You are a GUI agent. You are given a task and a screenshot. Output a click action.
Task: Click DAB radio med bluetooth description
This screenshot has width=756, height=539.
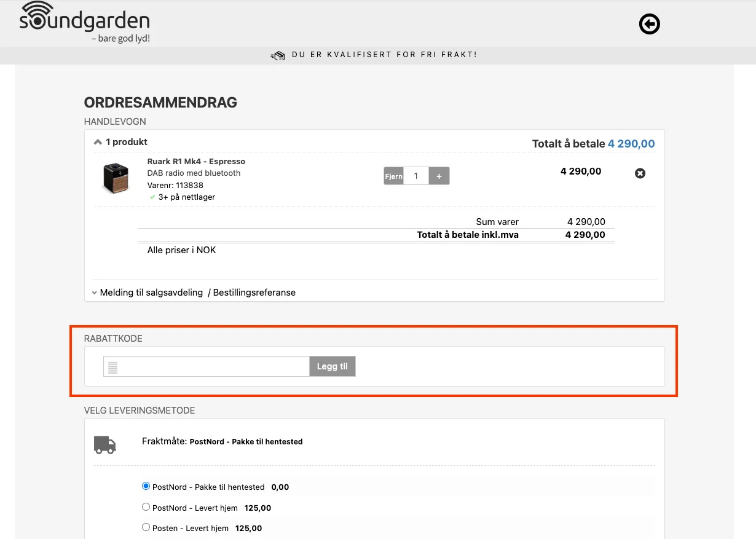pyautogui.click(x=194, y=173)
